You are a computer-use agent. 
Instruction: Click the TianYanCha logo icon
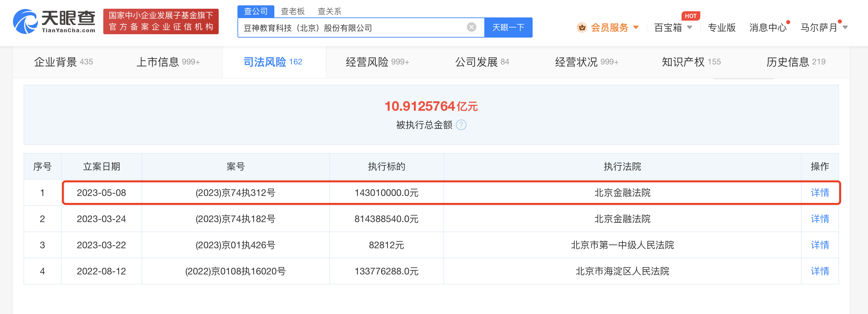pos(25,21)
